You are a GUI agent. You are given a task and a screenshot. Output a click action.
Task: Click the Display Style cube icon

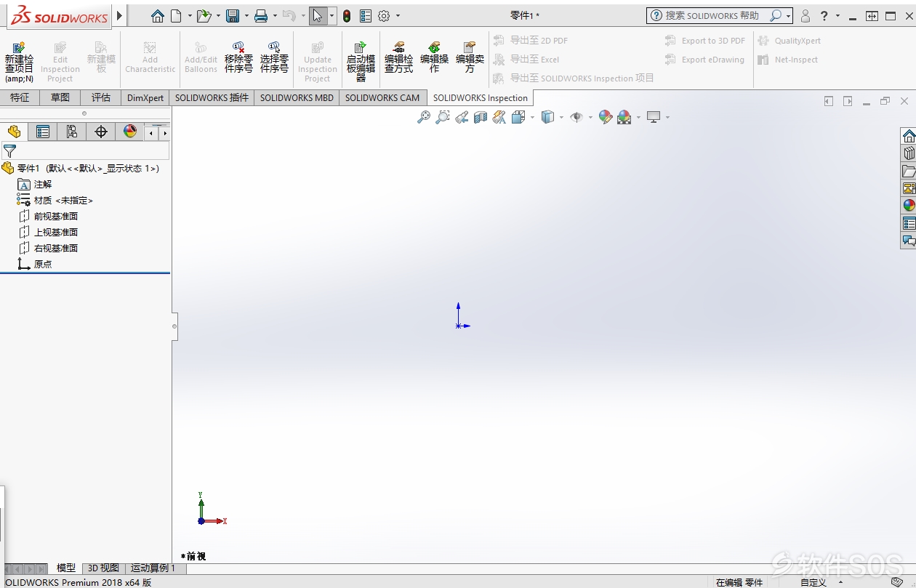point(548,117)
